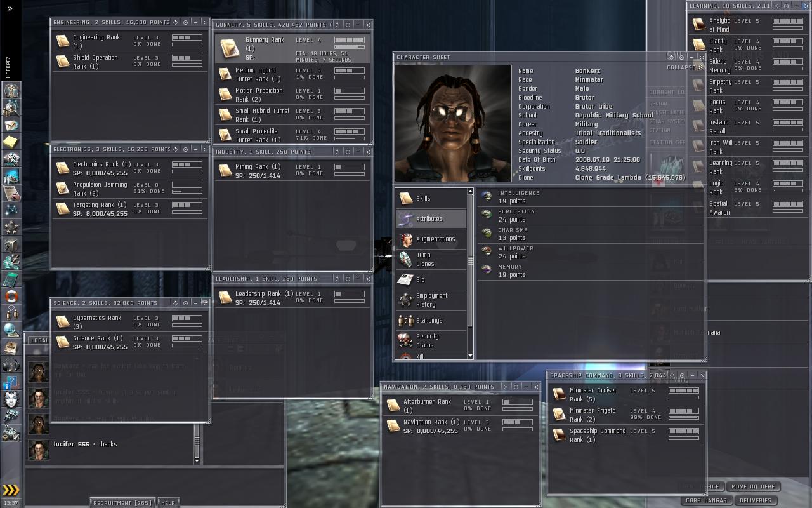Open the Security Status tab
This screenshot has height=508, width=812.
(x=431, y=341)
